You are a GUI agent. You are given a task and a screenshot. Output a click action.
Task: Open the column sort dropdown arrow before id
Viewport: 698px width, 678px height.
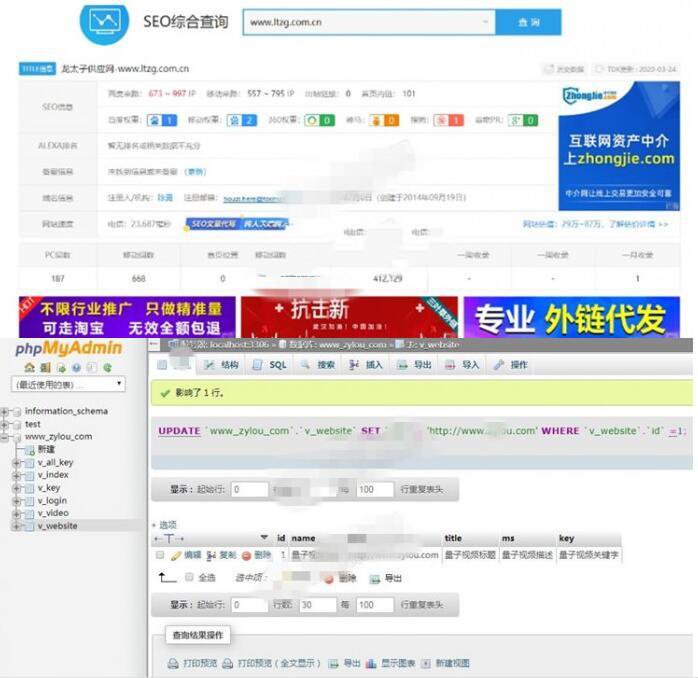(x=264, y=538)
